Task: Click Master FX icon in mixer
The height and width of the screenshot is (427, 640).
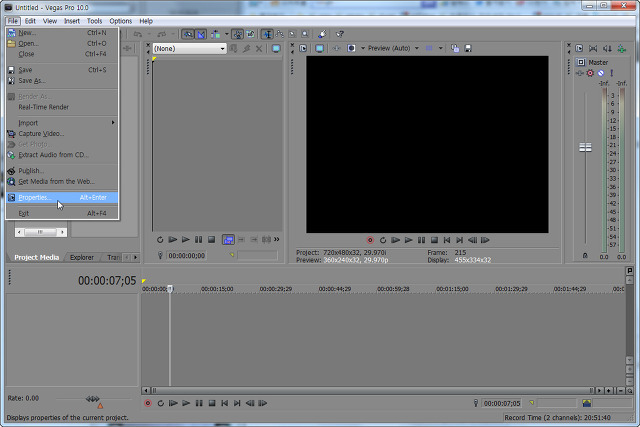Action: pyautogui.click(x=580, y=73)
